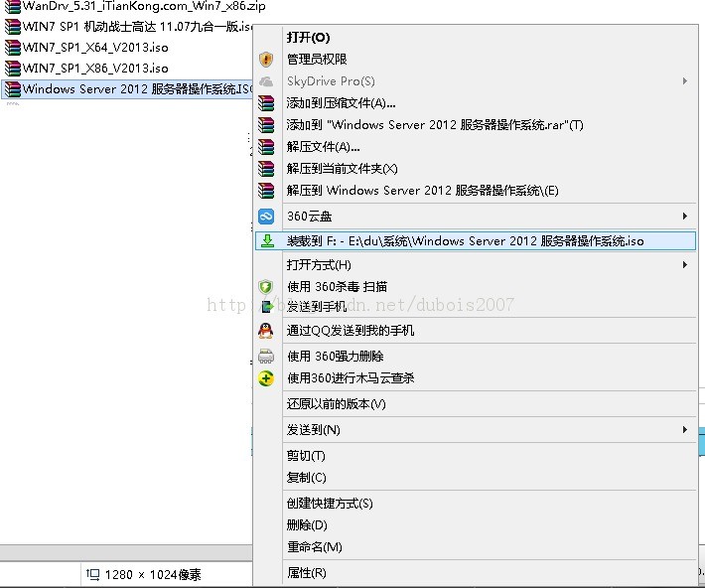705x588 pixels.
Task: Choose 重命名(M) in the context menu
Action: tap(314, 547)
